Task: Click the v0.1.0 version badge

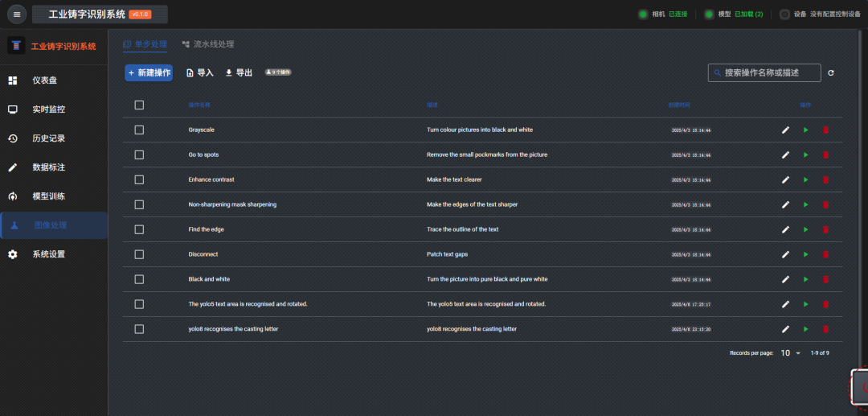Action: 140,14
